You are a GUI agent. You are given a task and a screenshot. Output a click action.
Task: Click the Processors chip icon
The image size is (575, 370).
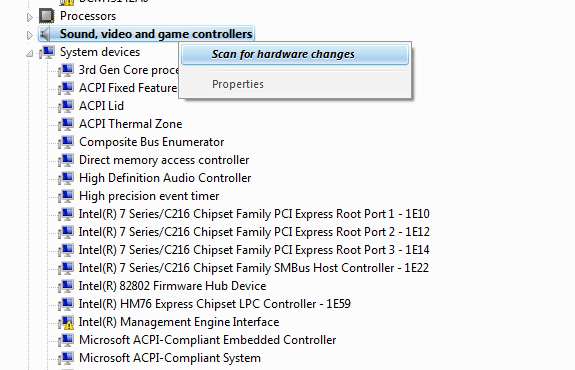point(47,16)
